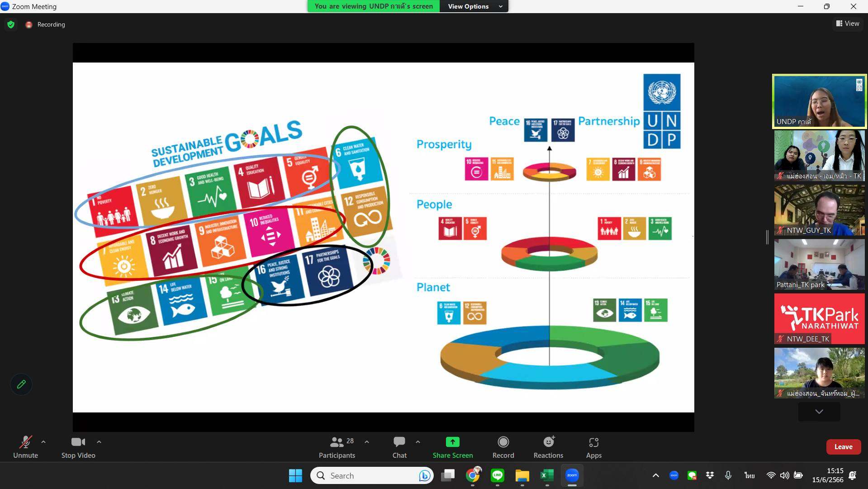Click the green encryption shield icon
868x489 pixels.
click(11, 24)
